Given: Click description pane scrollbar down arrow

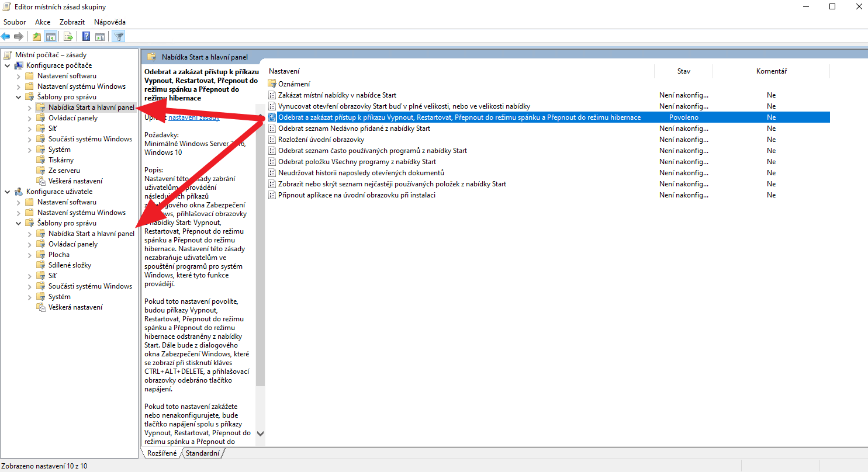Looking at the screenshot, I should click(261, 434).
